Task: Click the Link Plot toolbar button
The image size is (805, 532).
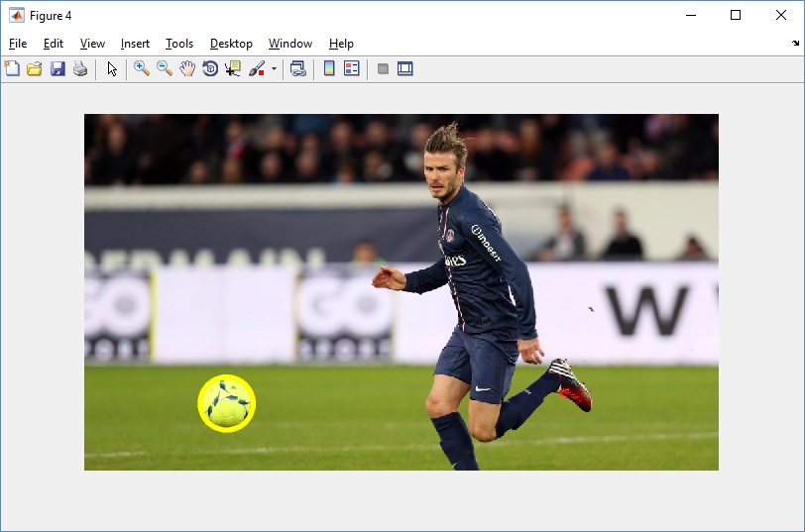Action: 297,69
